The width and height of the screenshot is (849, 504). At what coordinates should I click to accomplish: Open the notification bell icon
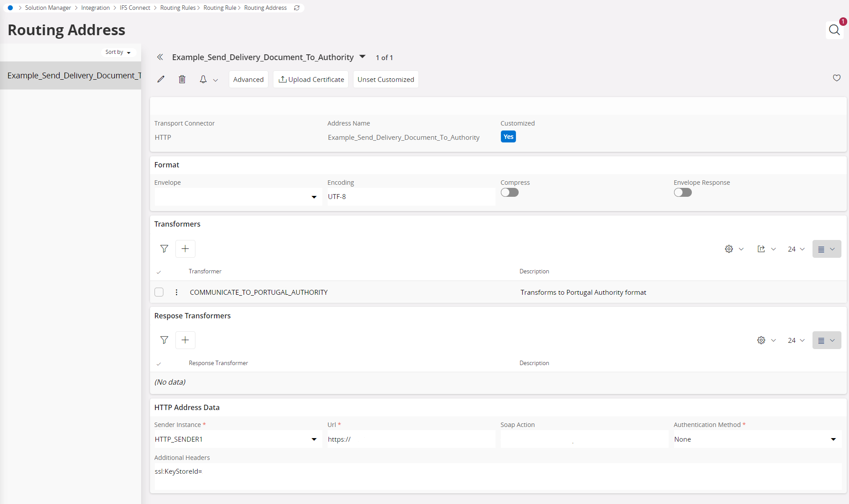click(x=203, y=79)
